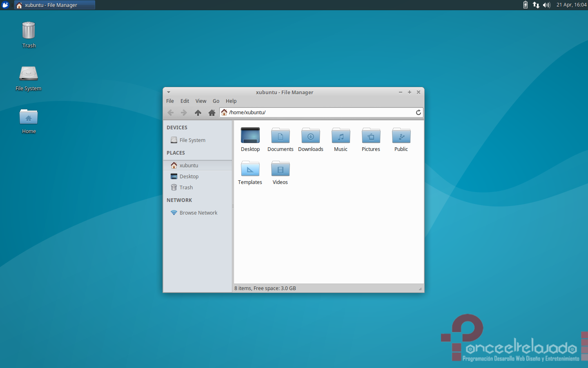Open the File menu
Screen dimensions: 588x368
click(170, 101)
